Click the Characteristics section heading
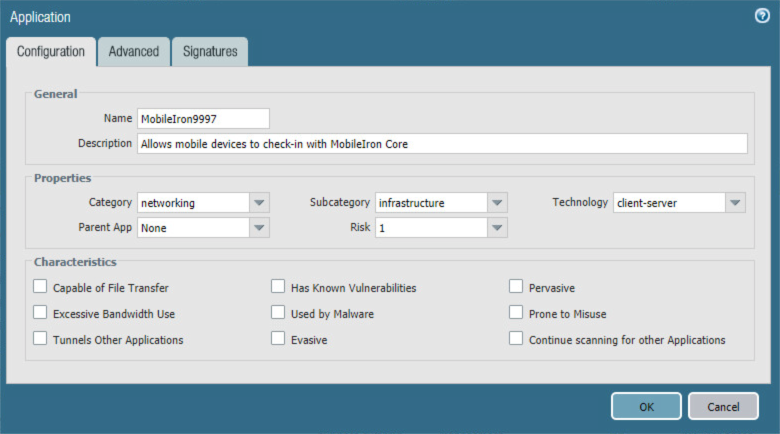Viewport: 780px width, 434px height. click(x=75, y=262)
